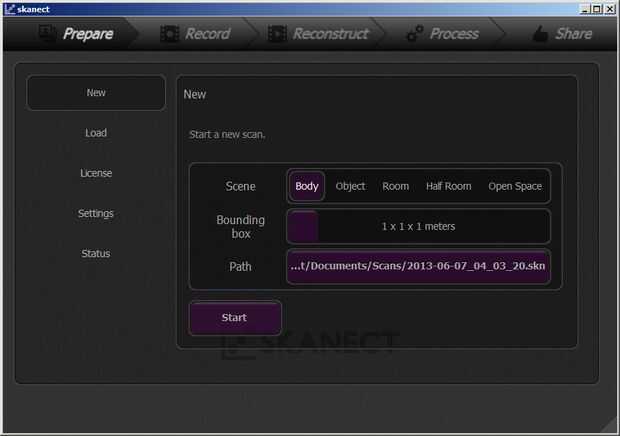This screenshot has width=620, height=436.
Task: Choose Object scene type
Action: pos(350,186)
